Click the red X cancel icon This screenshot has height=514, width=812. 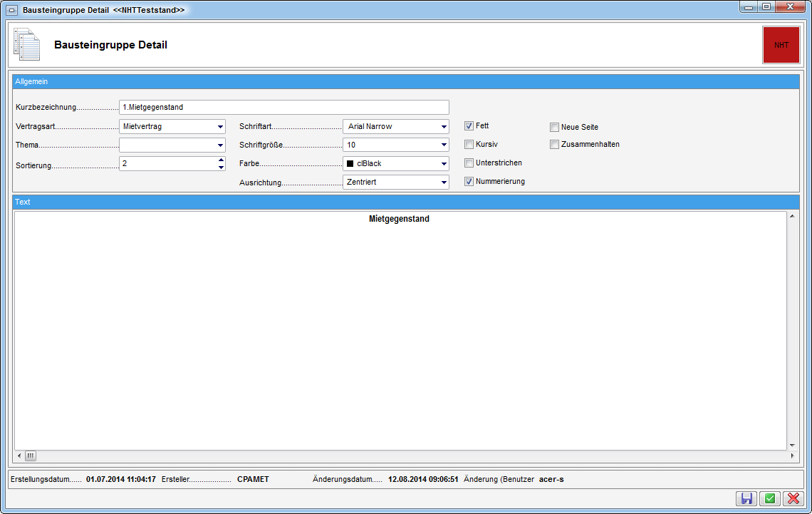(793, 499)
